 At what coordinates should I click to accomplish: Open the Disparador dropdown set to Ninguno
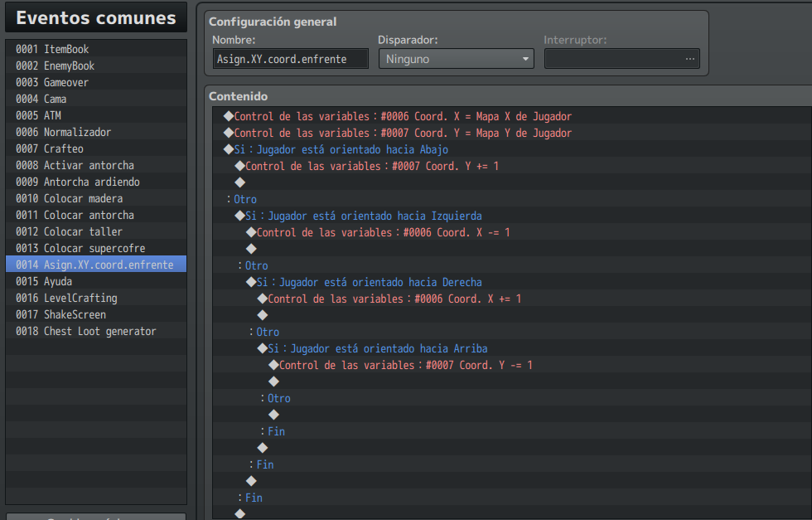(x=457, y=59)
